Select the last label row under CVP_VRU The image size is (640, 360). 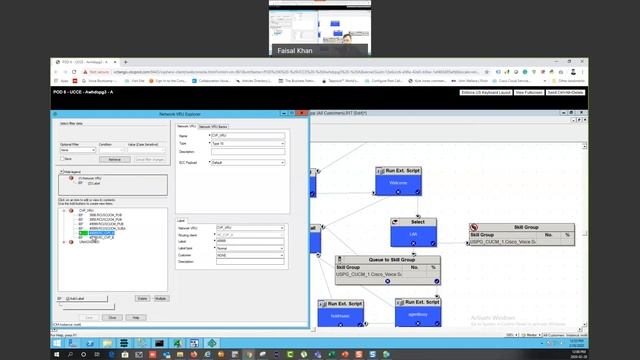tap(102, 238)
